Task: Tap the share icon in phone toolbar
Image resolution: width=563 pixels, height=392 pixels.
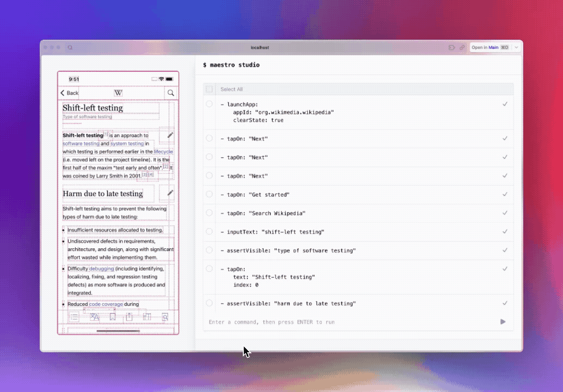Action: (129, 317)
